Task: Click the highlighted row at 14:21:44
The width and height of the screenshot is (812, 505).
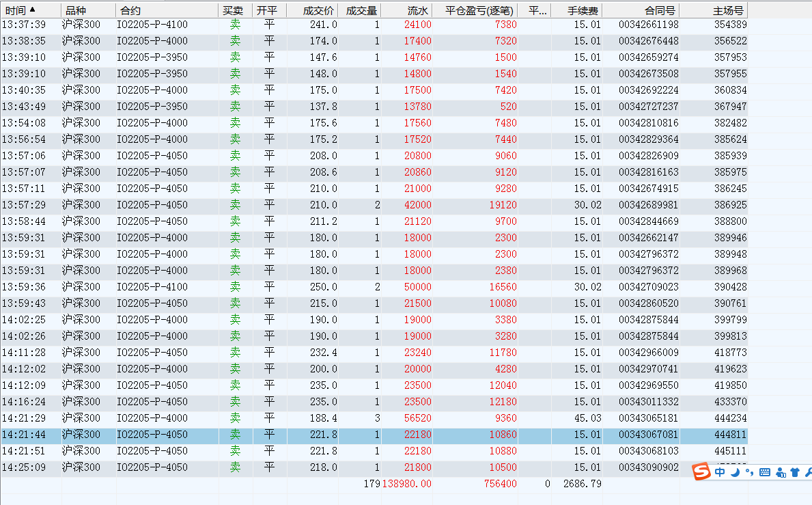Action: (374, 435)
